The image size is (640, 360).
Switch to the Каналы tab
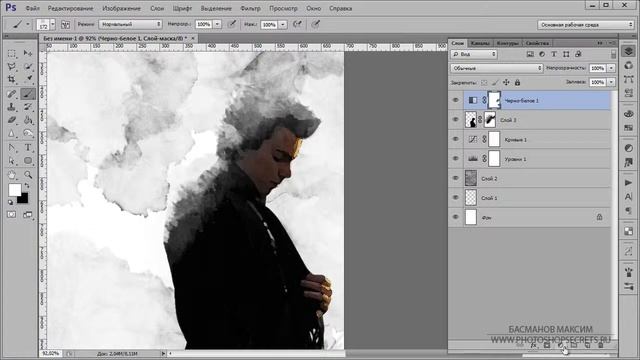click(480, 43)
